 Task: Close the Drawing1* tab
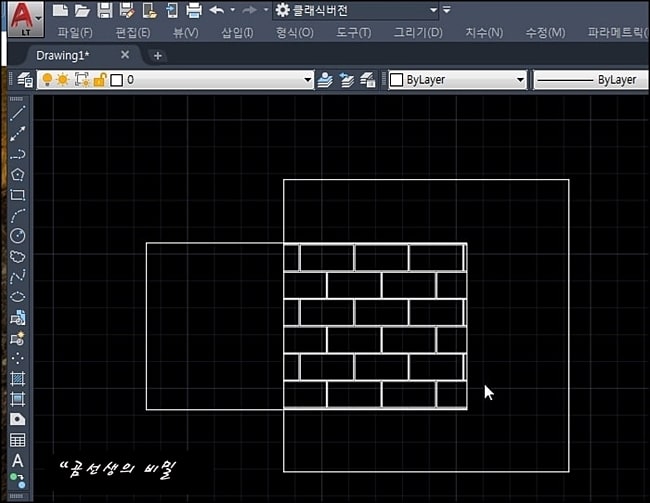coord(125,55)
